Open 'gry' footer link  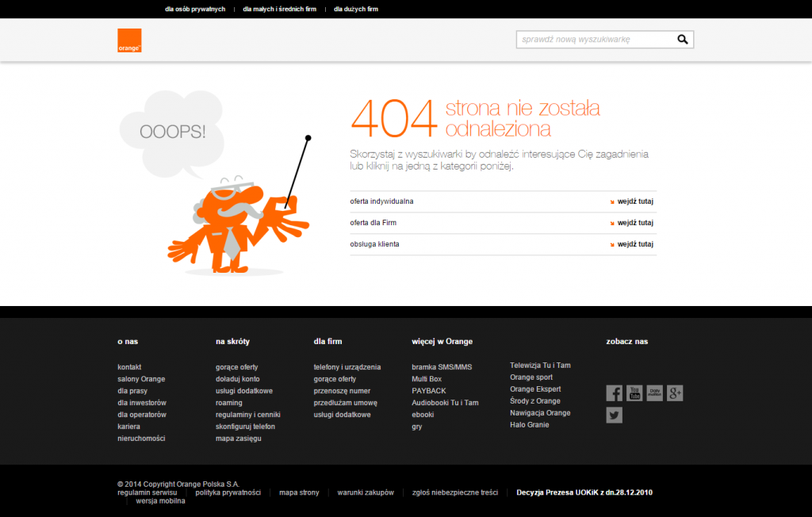[x=417, y=427]
